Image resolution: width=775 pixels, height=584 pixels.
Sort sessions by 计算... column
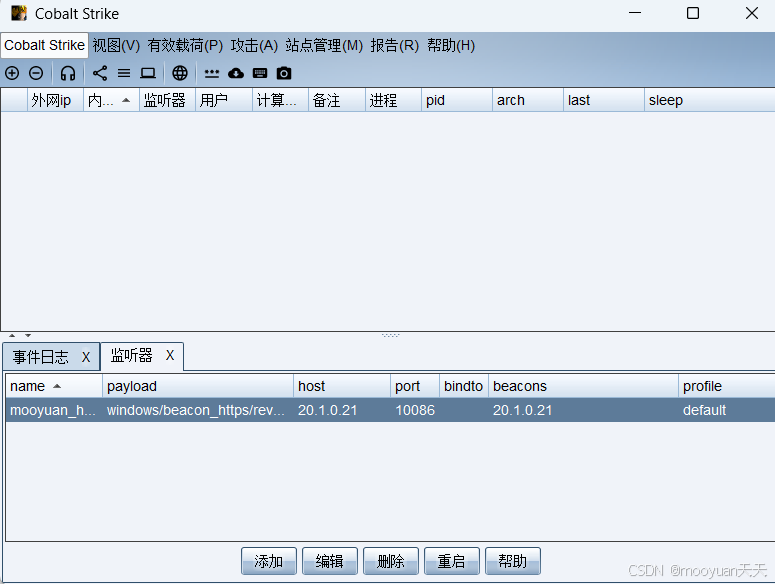tap(280, 100)
